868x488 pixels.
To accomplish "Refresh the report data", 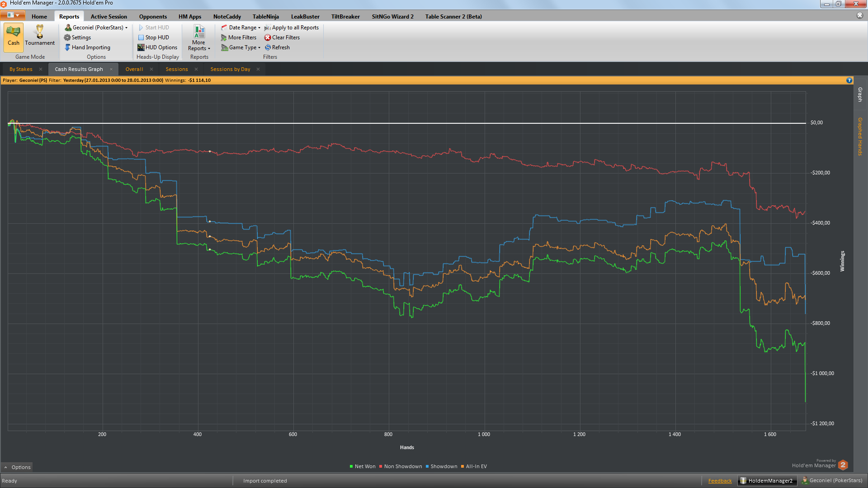I will 277,47.
